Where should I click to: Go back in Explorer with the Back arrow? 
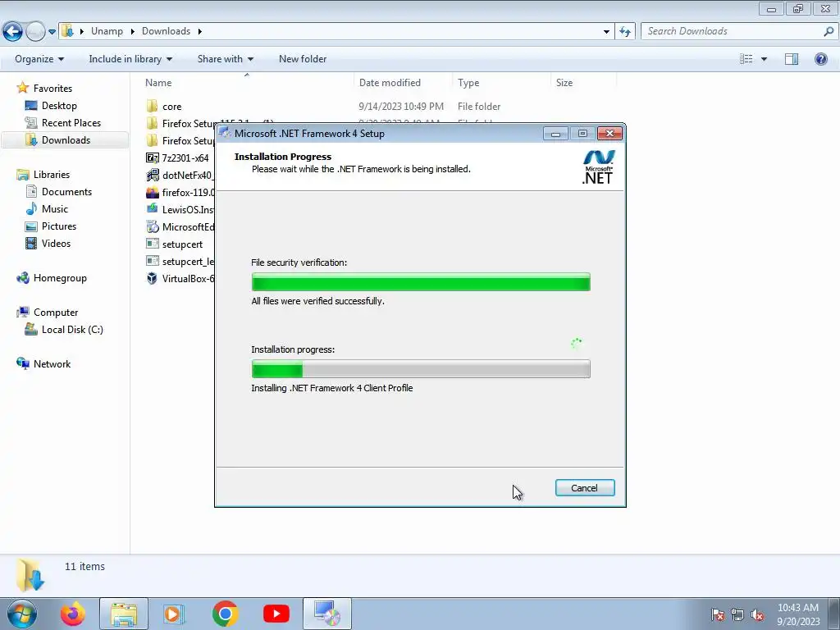[x=12, y=32]
